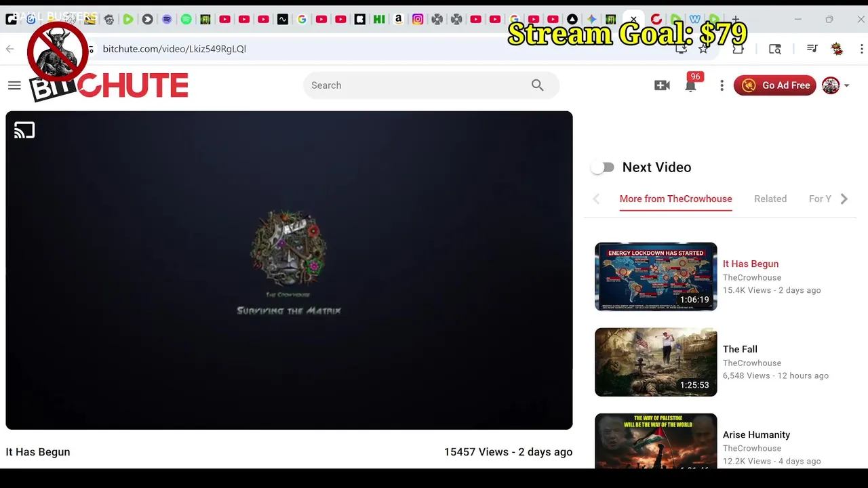Image resolution: width=868 pixels, height=488 pixels.
Task: Click the Go Ad Free button
Action: (x=775, y=85)
